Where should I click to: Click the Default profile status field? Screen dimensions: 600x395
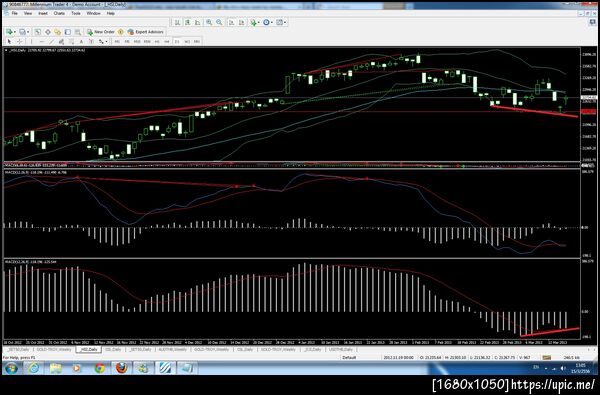[x=349, y=357]
